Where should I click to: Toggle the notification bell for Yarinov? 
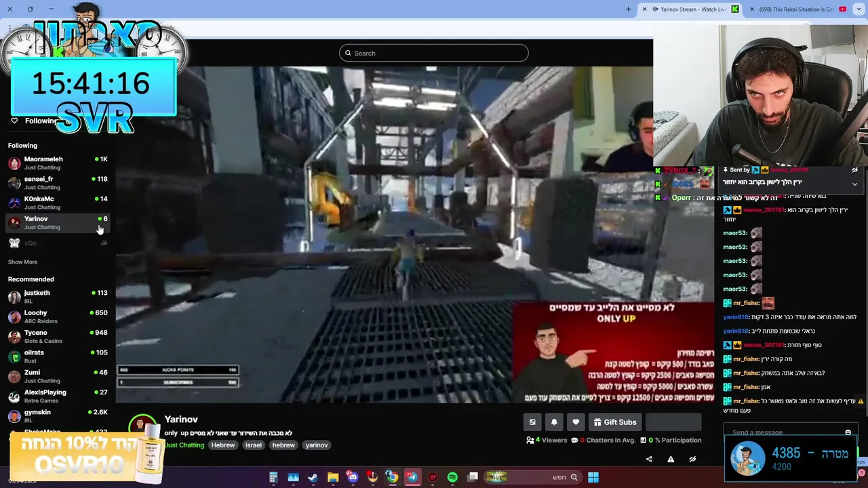(x=554, y=422)
